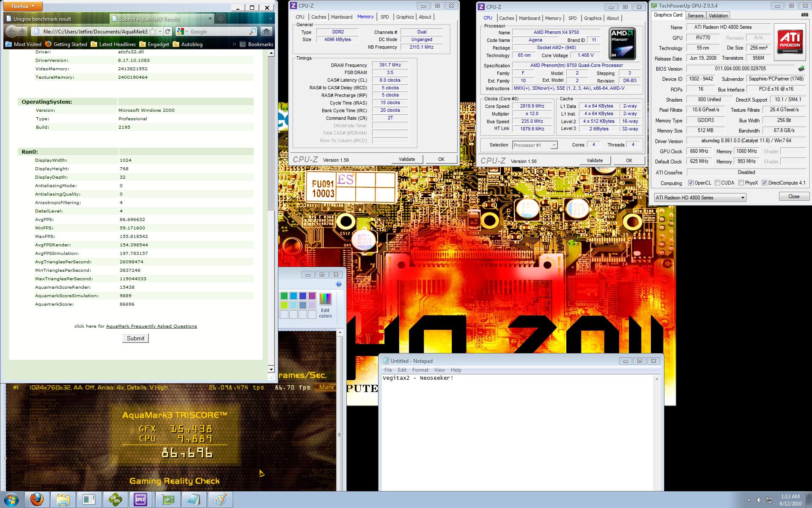Take a GPU-Z screenshot with camera icon
The width and height of the screenshot is (812, 508).
click(x=804, y=15)
